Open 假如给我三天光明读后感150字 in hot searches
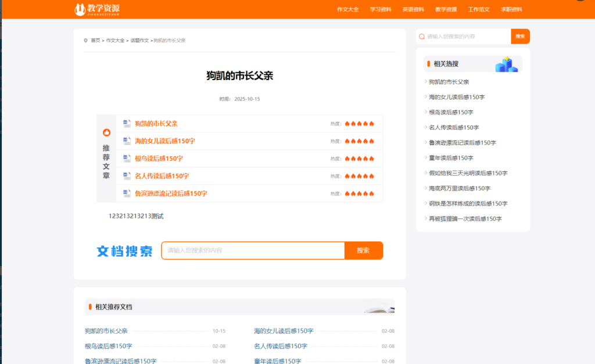The width and height of the screenshot is (595, 364). tap(468, 173)
